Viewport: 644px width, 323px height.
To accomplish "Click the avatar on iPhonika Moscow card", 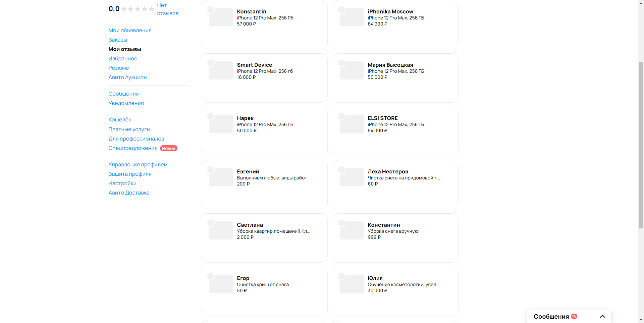I will click(341, 10).
